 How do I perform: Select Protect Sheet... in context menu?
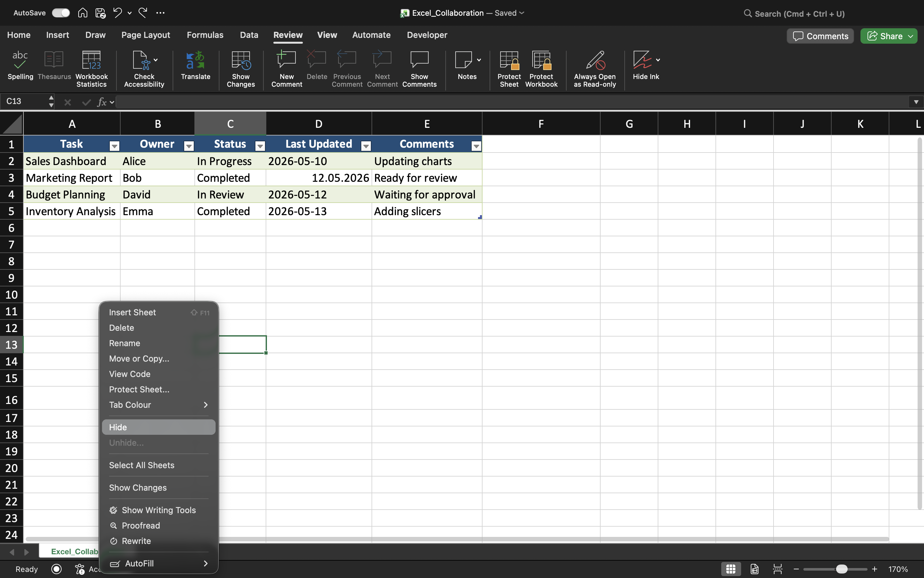pos(159,390)
